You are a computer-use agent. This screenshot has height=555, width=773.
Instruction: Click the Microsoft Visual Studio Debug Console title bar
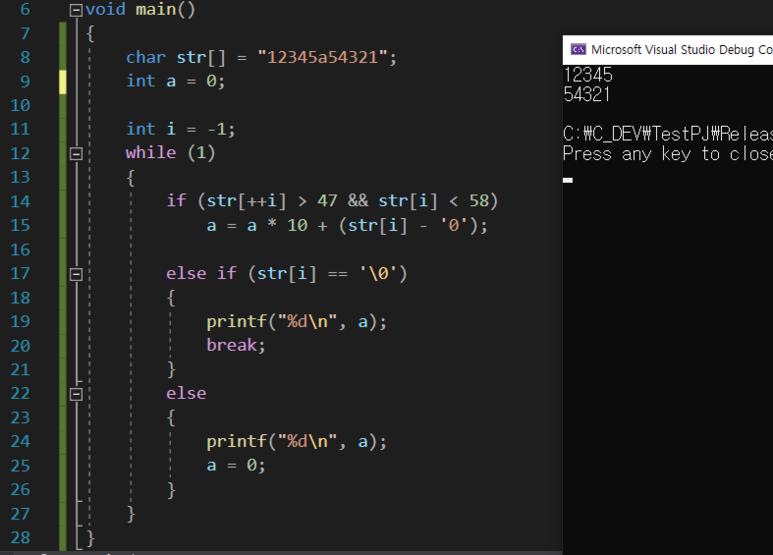point(668,50)
